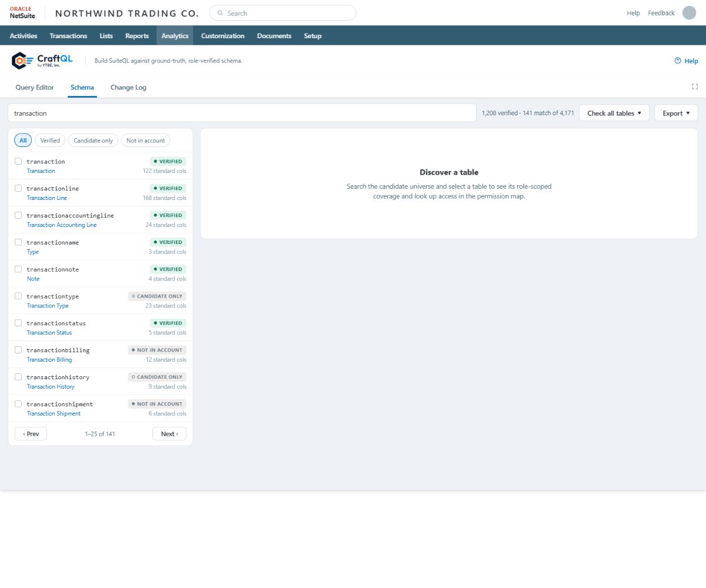Click the Feedback link
Screen dimensions: 706x588
click(661, 13)
